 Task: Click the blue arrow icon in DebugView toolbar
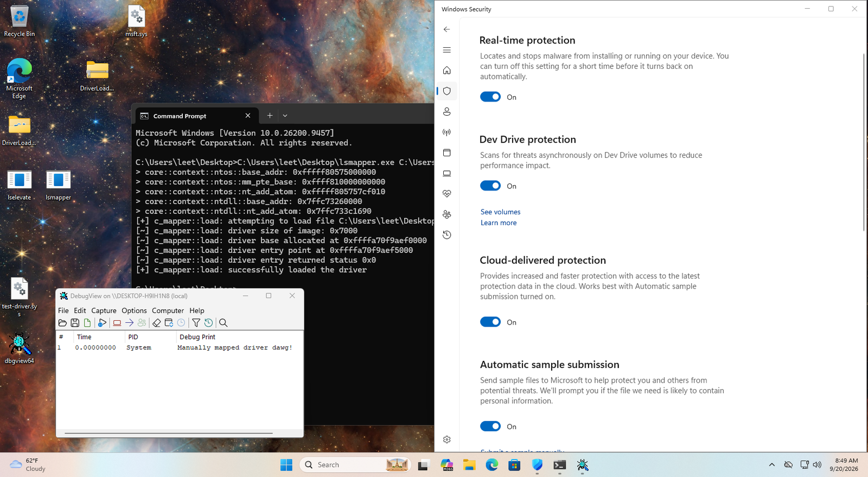click(129, 323)
